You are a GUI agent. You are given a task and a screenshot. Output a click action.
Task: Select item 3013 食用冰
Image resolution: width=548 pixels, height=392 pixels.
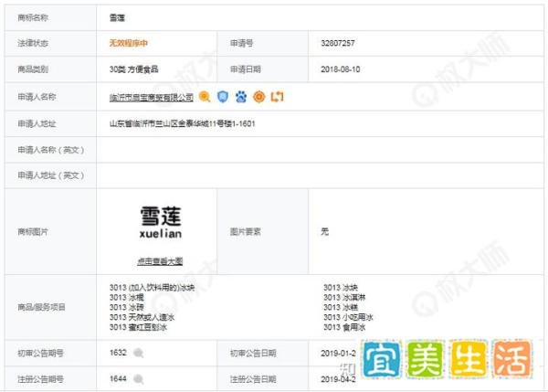(344, 327)
